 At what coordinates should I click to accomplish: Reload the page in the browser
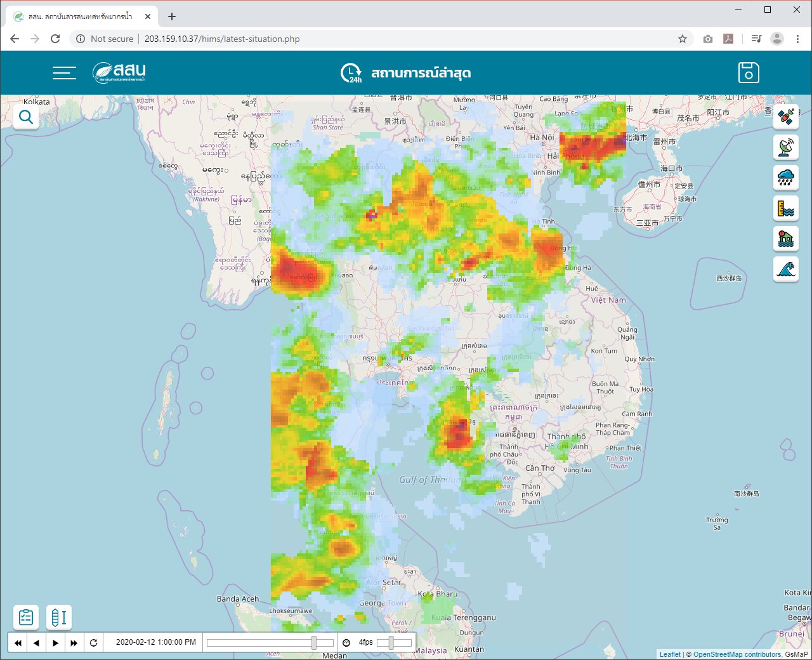(55, 39)
